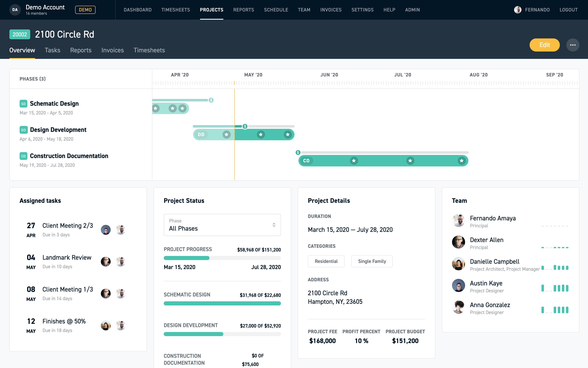This screenshot has height=368, width=588.
Task: Open Admin in the top navigation
Action: pyautogui.click(x=413, y=10)
